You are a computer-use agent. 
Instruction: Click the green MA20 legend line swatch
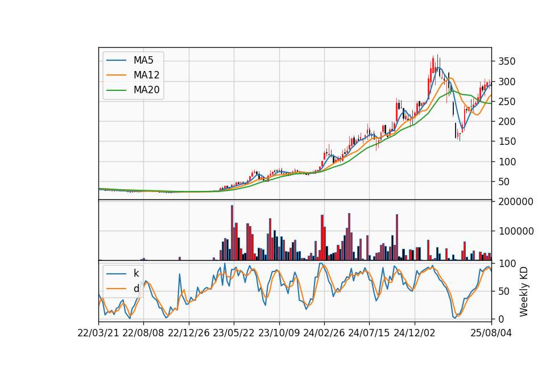116,90
